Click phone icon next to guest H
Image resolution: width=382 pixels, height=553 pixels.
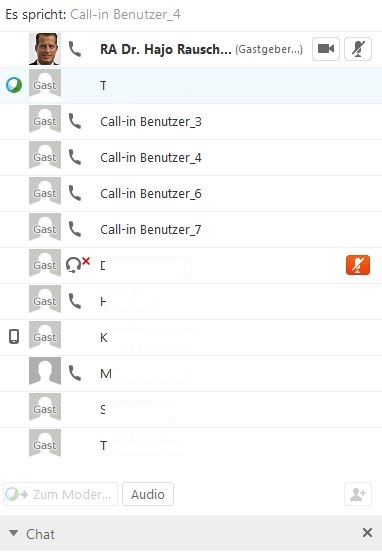[75, 301]
